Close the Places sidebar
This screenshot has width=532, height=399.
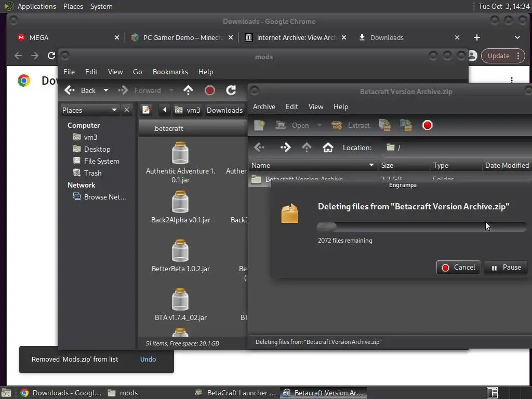(x=127, y=110)
